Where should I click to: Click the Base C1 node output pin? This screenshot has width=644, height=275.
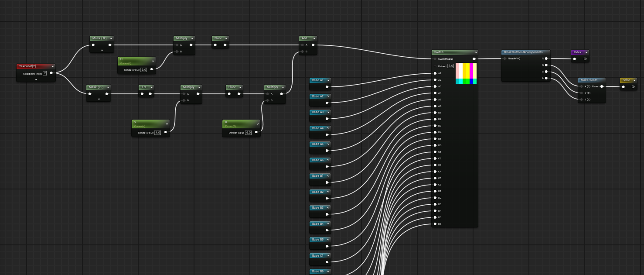point(327,262)
